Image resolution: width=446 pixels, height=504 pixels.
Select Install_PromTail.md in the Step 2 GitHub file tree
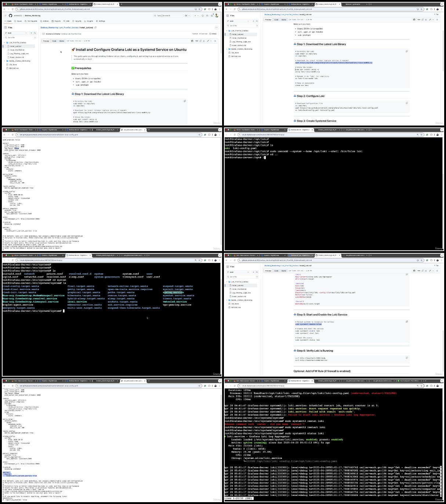coord(239,38)
